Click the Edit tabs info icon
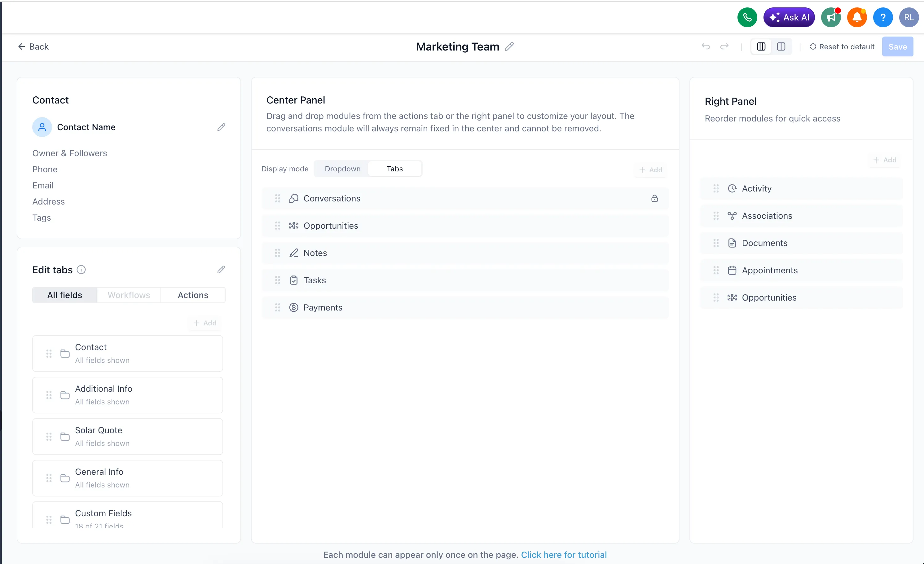Image resolution: width=924 pixels, height=564 pixels. click(x=81, y=270)
